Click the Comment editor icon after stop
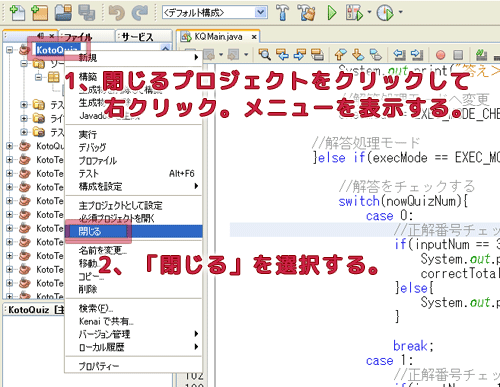 (481, 54)
